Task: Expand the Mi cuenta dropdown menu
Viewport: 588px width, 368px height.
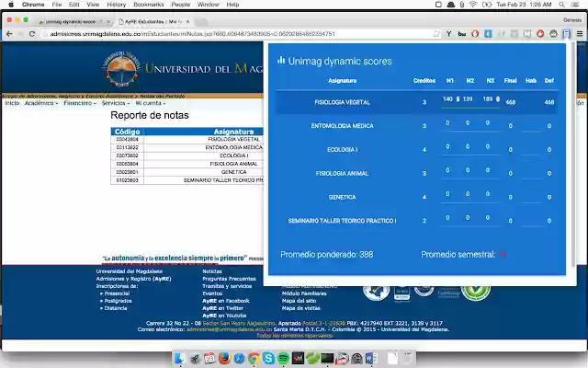Action: pos(150,103)
